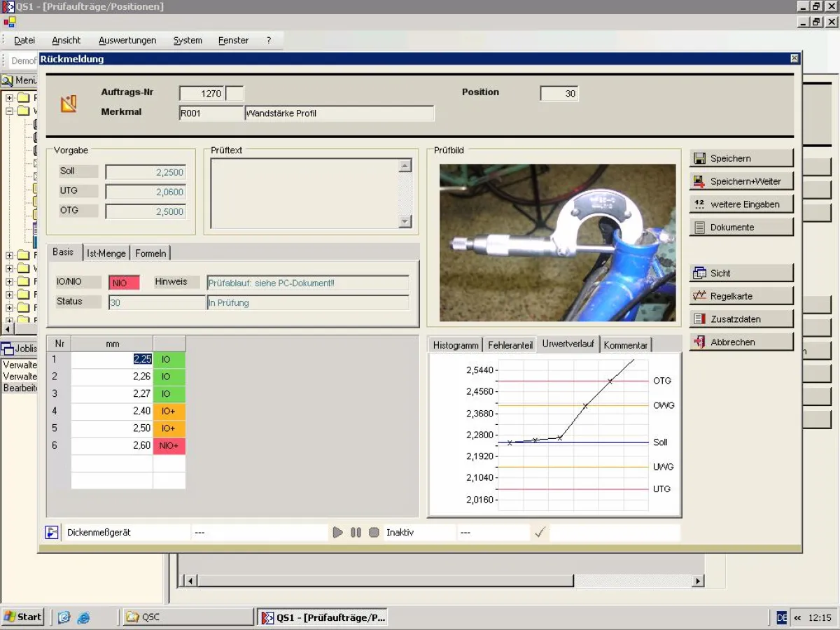The width and height of the screenshot is (840, 630).
Task: Show the Fehleranteil chart tab
Action: pyautogui.click(x=510, y=345)
